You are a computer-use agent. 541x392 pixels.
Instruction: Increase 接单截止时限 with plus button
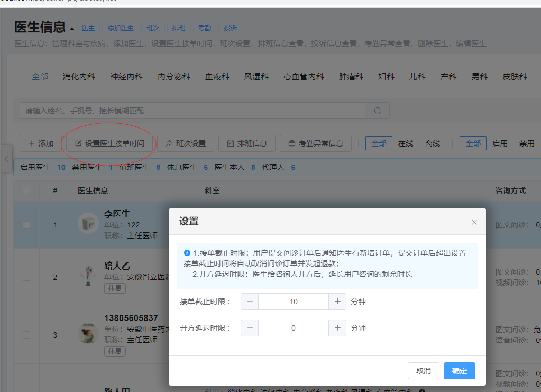coord(337,302)
